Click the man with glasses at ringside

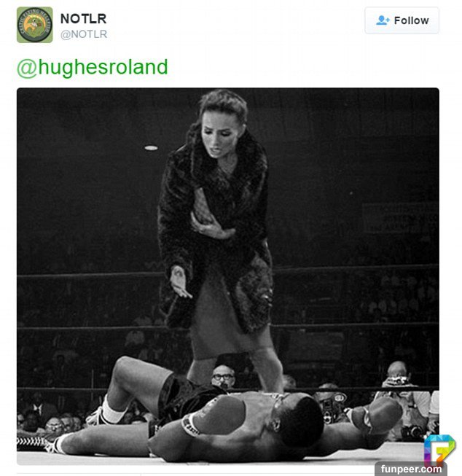pyautogui.click(x=224, y=377)
